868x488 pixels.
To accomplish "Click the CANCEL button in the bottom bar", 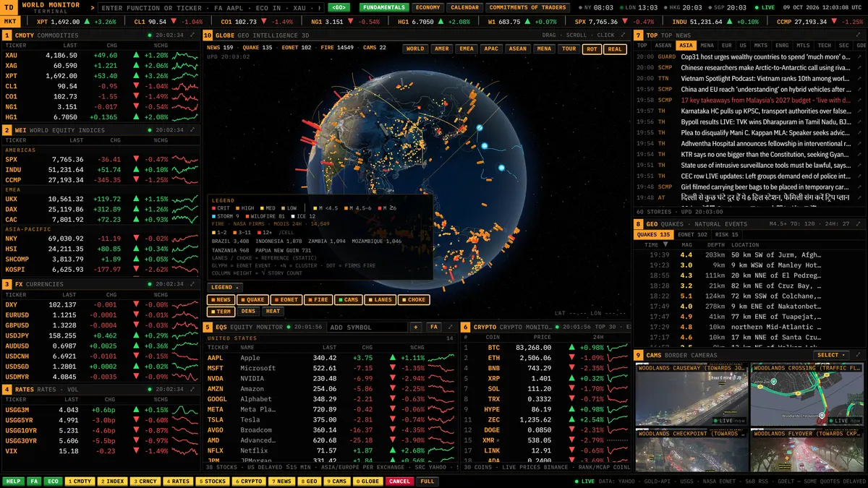I will (x=399, y=481).
